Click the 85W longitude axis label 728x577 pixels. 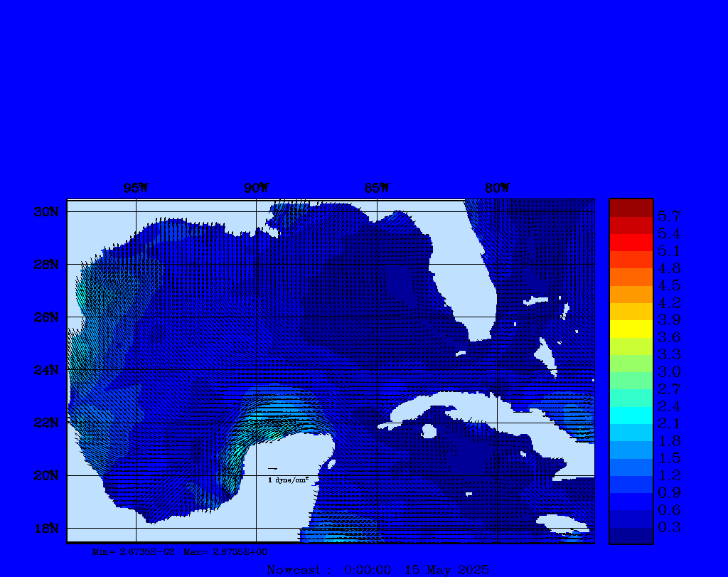point(376,188)
